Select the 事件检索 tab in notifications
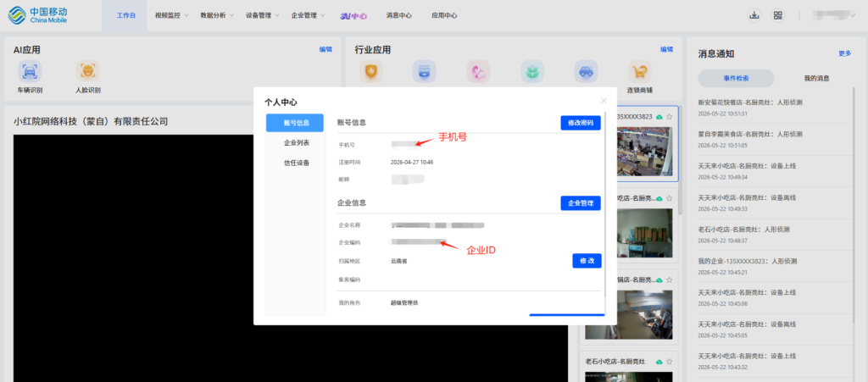This screenshot has width=868, height=382. click(736, 79)
